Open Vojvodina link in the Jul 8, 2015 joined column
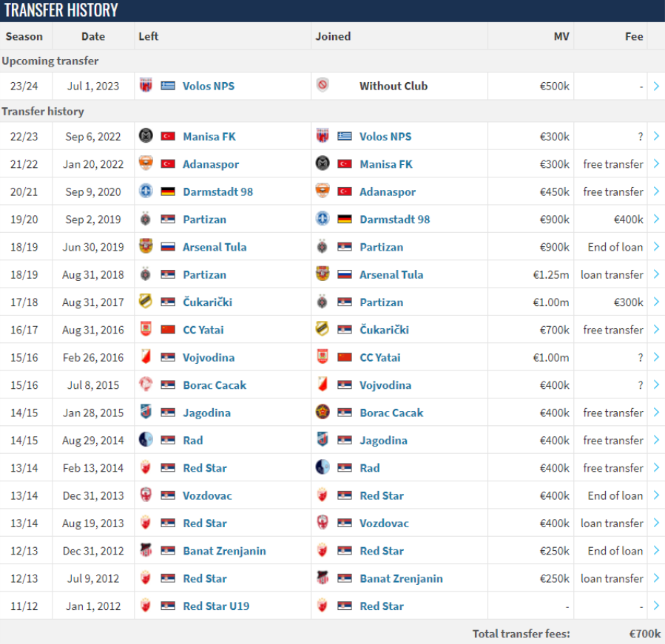The image size is (665, 644). tap(385, 385)
